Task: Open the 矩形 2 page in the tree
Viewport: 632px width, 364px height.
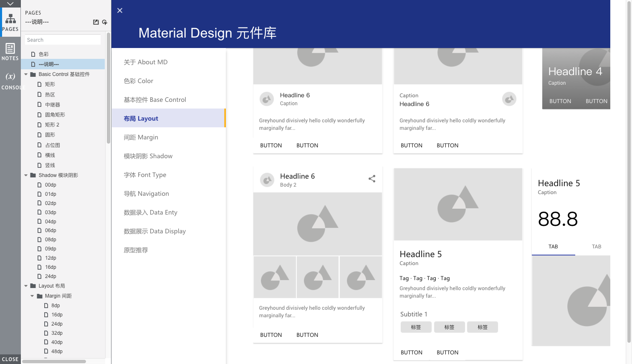Action: point(52,125)
